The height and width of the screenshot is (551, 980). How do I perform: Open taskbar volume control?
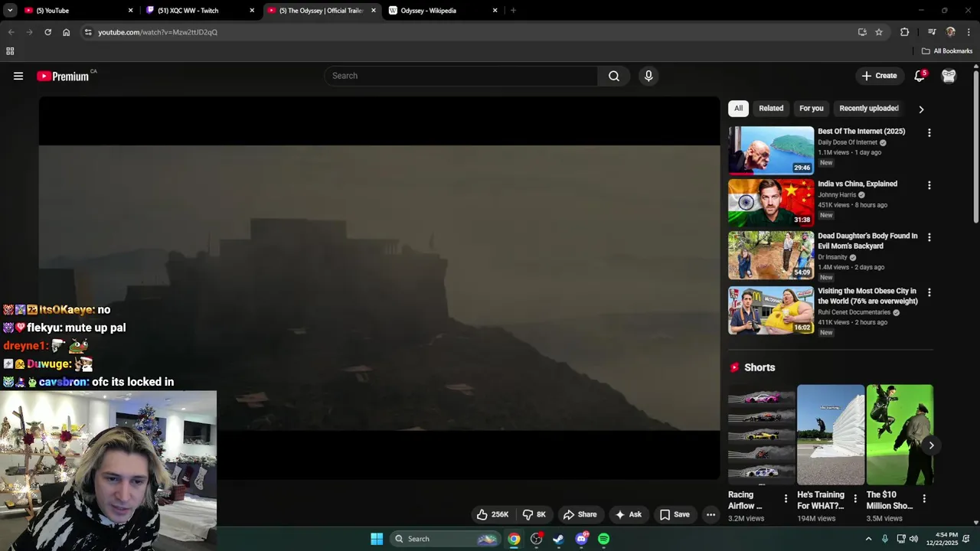[913, 539]
